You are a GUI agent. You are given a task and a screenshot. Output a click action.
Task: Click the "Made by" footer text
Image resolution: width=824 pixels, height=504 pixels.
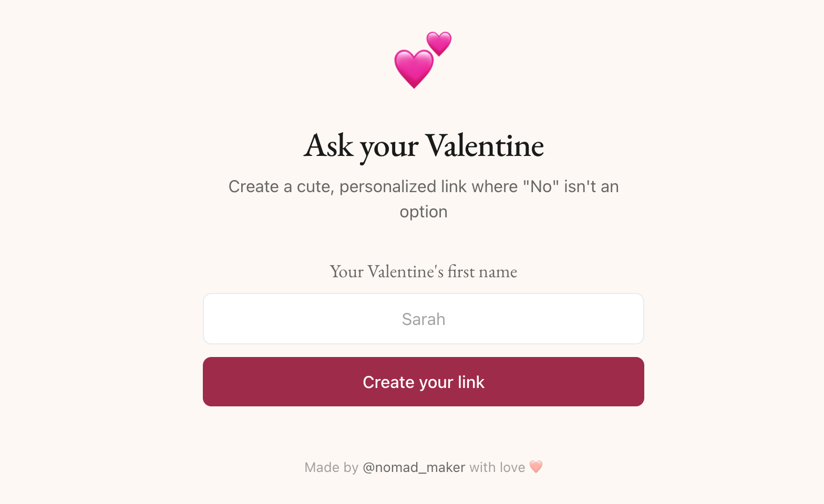[331, 467]
